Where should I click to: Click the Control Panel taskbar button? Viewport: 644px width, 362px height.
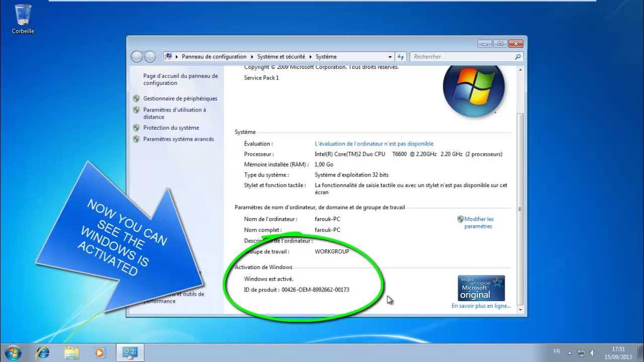(130, 352)
